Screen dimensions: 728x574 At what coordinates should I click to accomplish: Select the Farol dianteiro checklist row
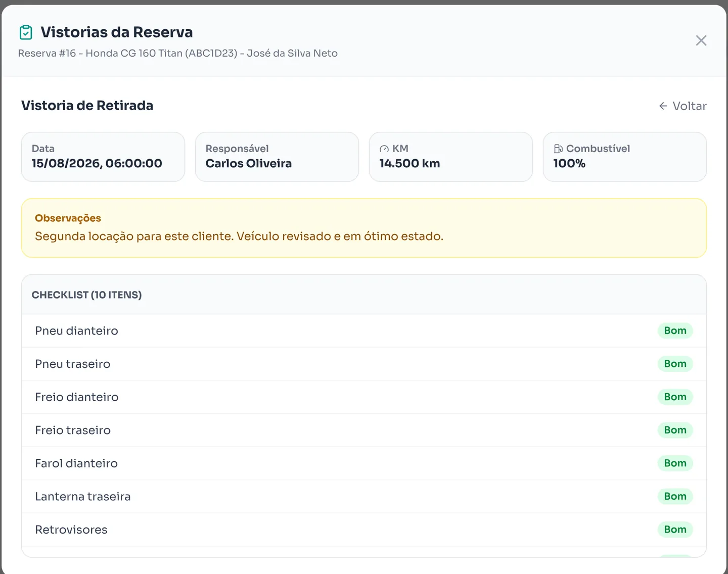[364, 463]
